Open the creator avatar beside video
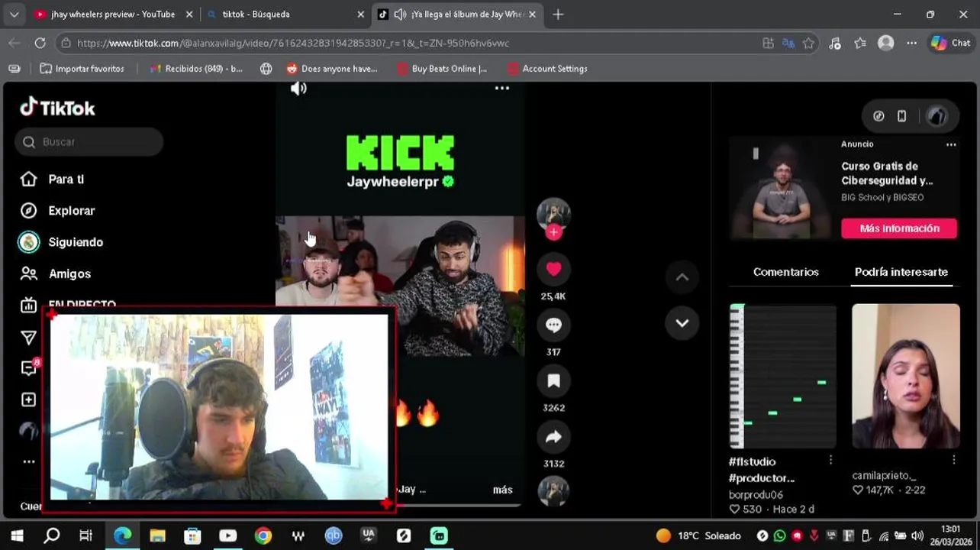 [553, 214]
